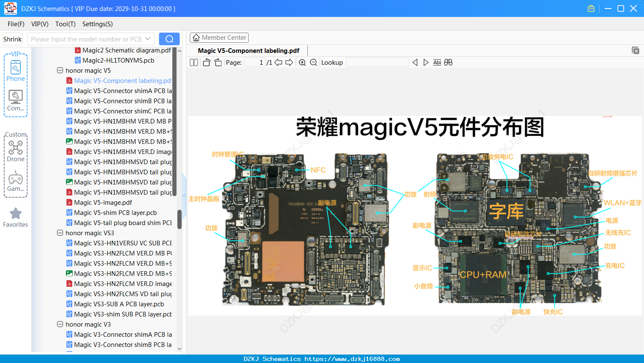Open the Member Center

click(219, 38)
